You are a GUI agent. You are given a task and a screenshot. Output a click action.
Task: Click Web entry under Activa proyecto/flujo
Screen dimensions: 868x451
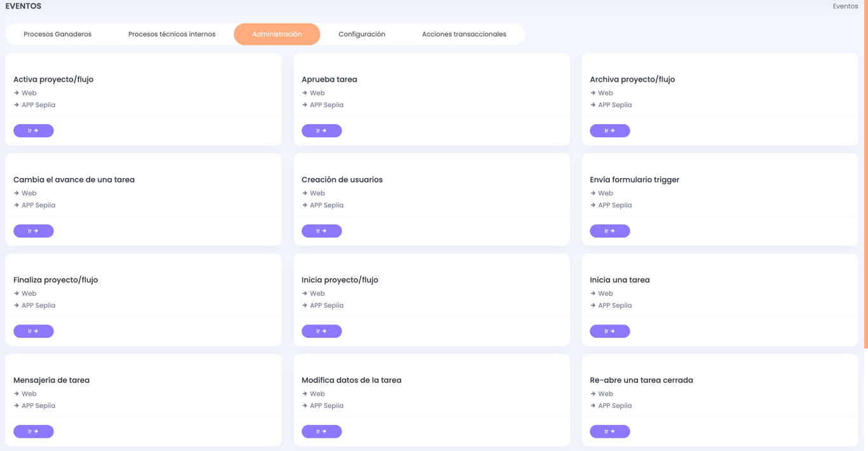[x=29, y=93]
